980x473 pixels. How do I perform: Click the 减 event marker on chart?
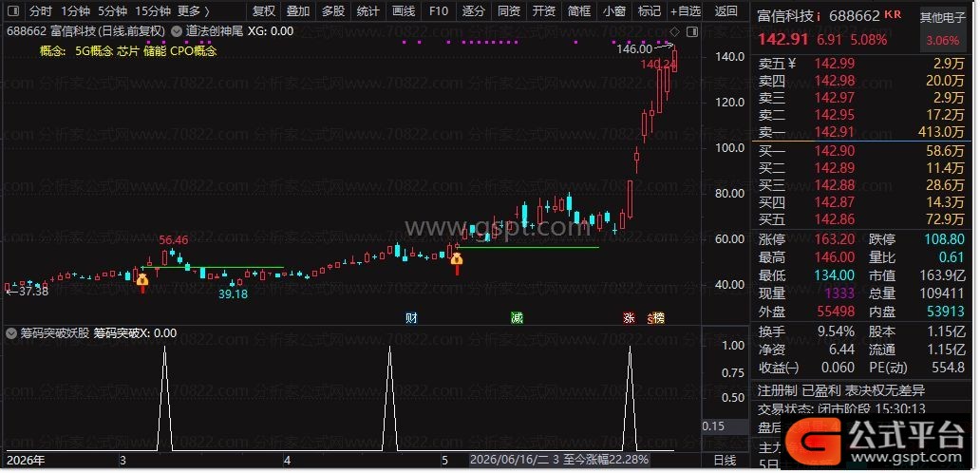(517, 318)
